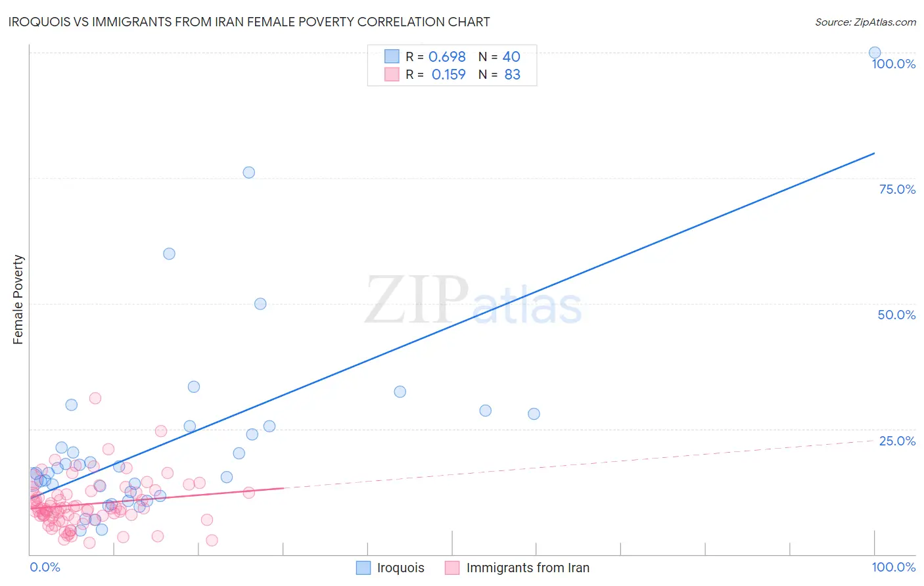Viewport: 924px width, 586px height.
Task: Click the 0.0% x-axis tick label
Action: 45,567
